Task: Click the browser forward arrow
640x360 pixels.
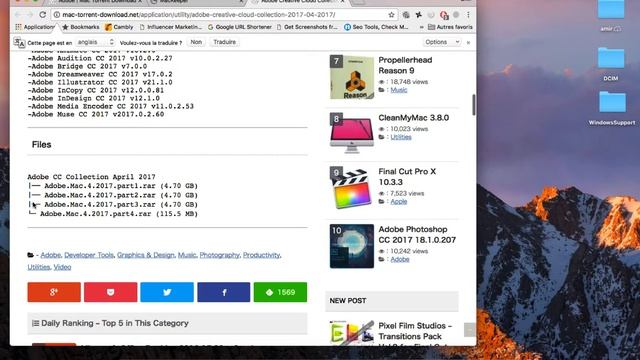Action: [x=30, y=15]
